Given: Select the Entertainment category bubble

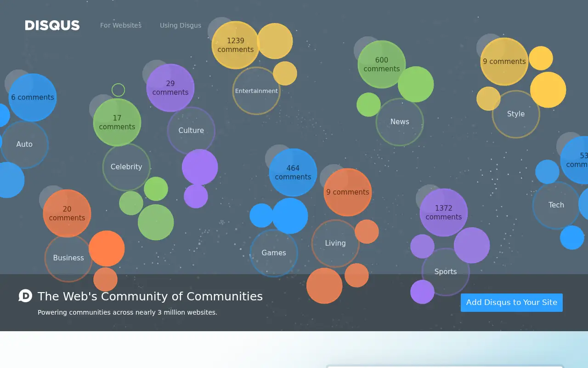Looking at the screenshot, I should pos(256,91).
